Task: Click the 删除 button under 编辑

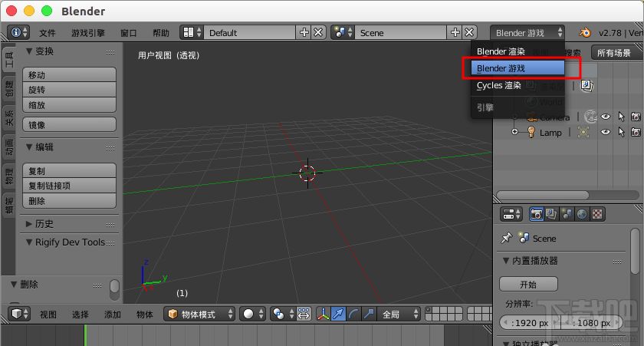Action: click(x=70, y=201)
